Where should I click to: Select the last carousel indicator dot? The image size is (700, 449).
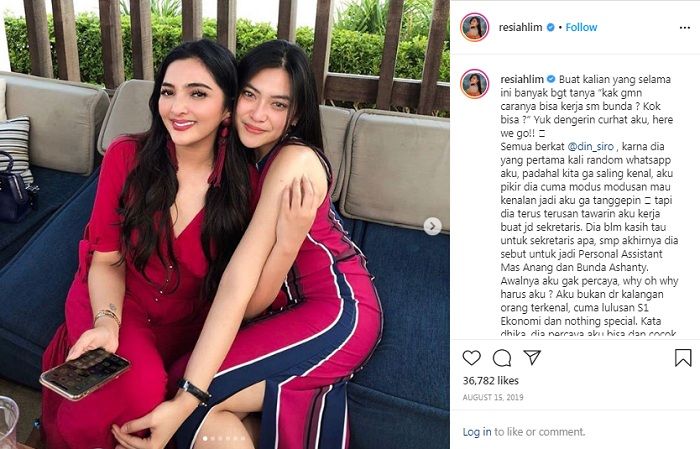[x=243, y=438]
